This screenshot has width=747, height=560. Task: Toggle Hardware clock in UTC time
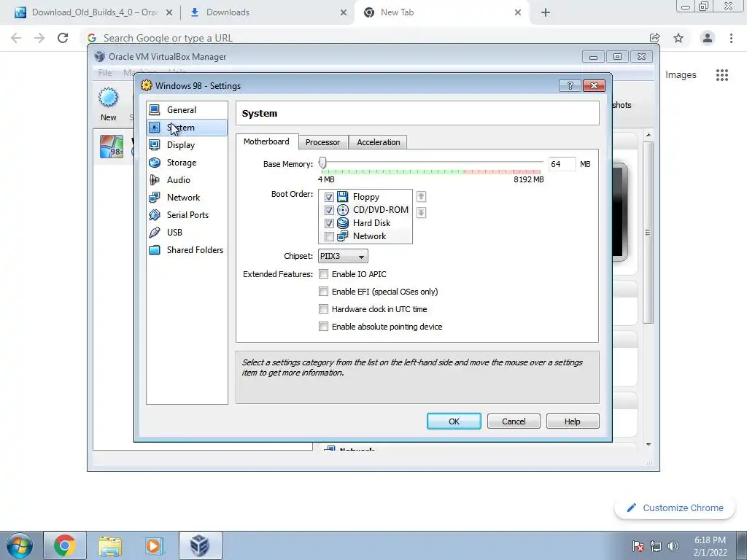tap(323, 309)
